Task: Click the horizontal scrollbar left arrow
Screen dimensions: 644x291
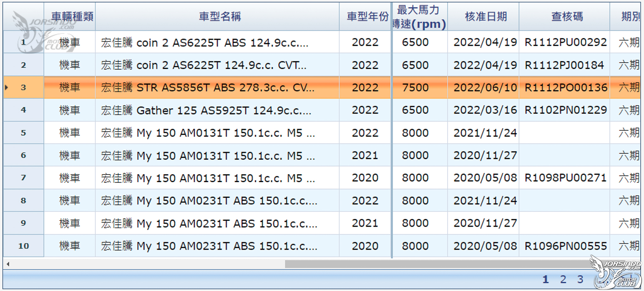Action: click(8, 264)
